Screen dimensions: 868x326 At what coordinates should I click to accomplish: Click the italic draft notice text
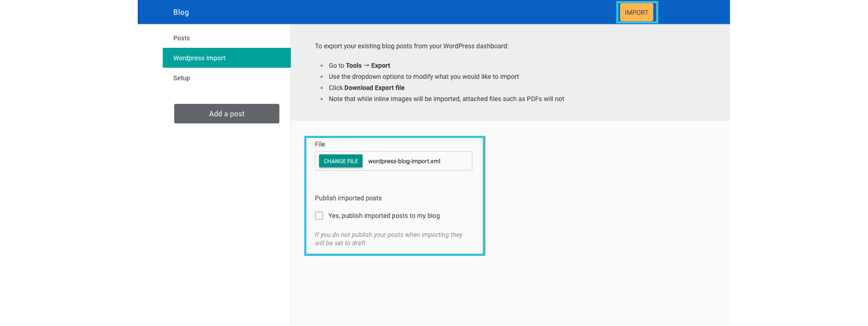click(x=388, y=239)
